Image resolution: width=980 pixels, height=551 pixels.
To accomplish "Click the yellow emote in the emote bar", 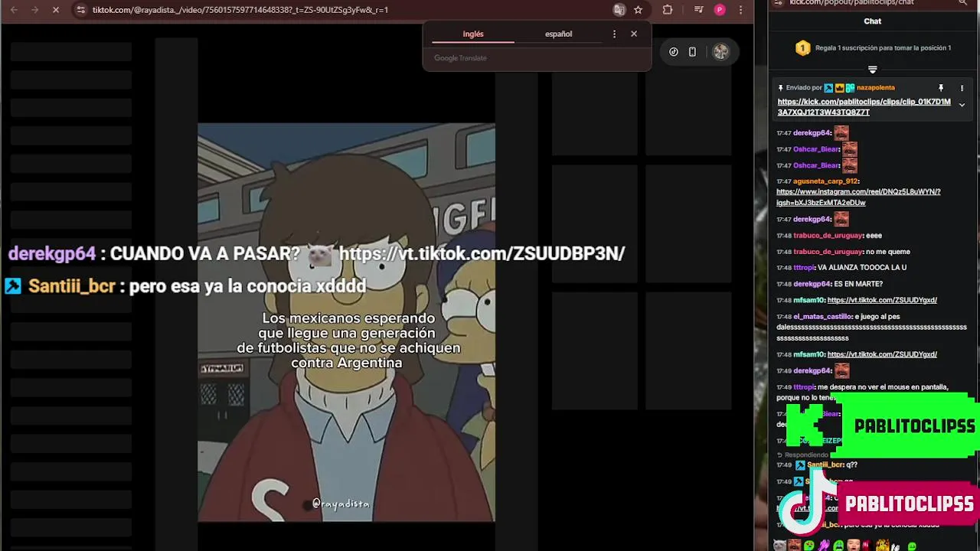I will (x=883, y=546).
